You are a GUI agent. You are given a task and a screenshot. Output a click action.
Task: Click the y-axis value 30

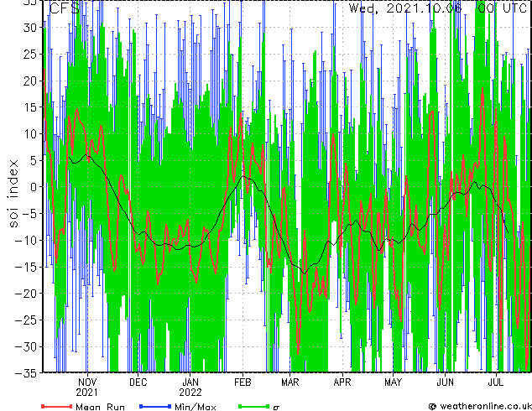coord(30,28)
